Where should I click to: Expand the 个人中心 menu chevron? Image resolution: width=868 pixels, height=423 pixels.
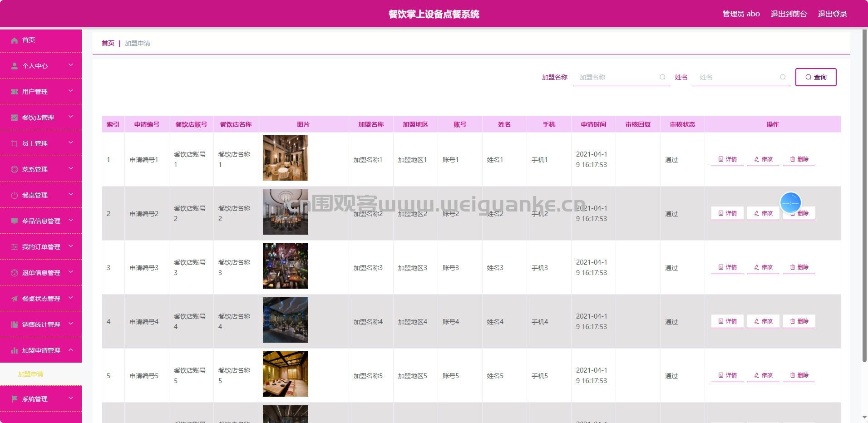(x=71, y=65)
